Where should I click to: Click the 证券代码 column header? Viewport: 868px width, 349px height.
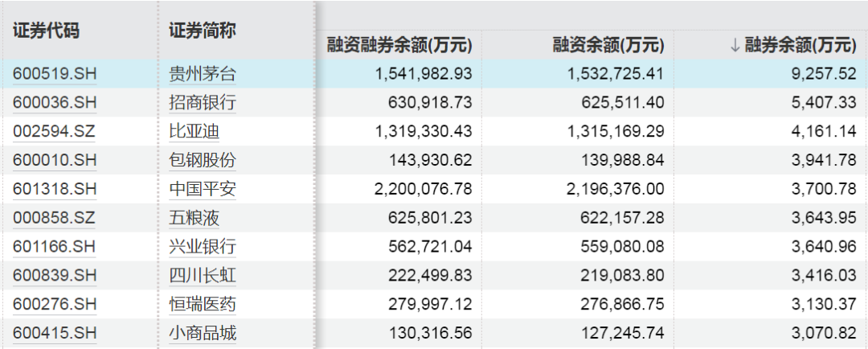tap(47, 31)
